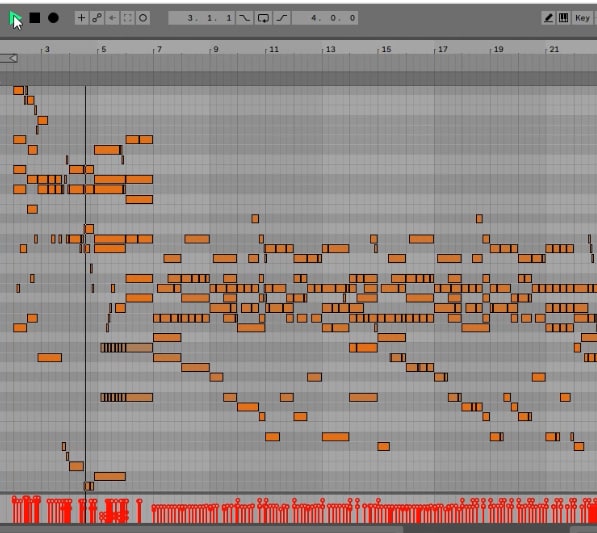Toggle the Loop switch
597x533 pixels.
coord(263,18)
